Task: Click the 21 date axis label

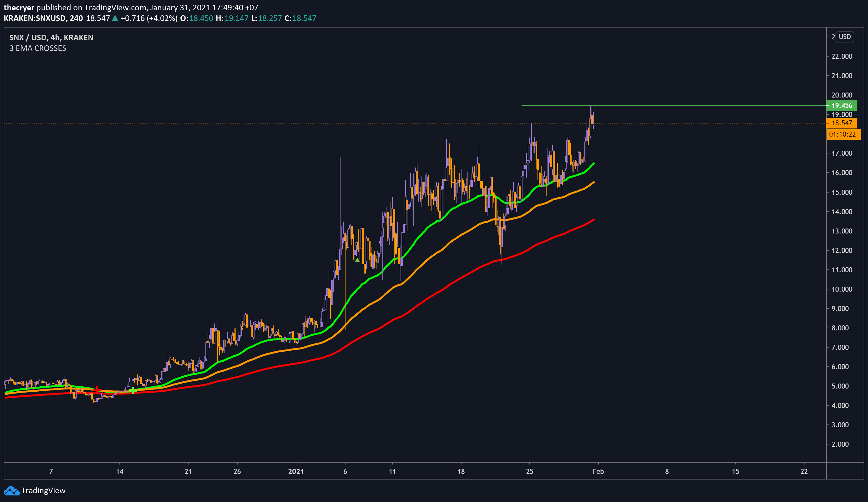Action: [188, 471]
